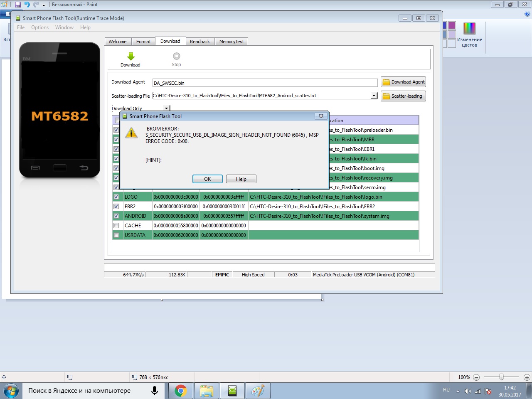Click the RU language indicator in tray
The height and width of the screenshot is (399, 532).
[x=446, y=390]
